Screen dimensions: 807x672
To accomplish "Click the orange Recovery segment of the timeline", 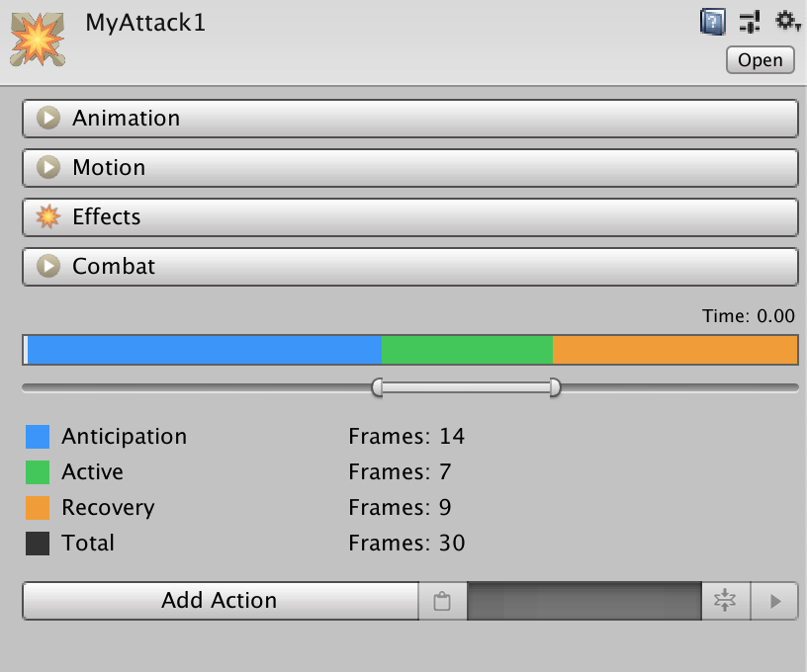I will tap(675, 350).
